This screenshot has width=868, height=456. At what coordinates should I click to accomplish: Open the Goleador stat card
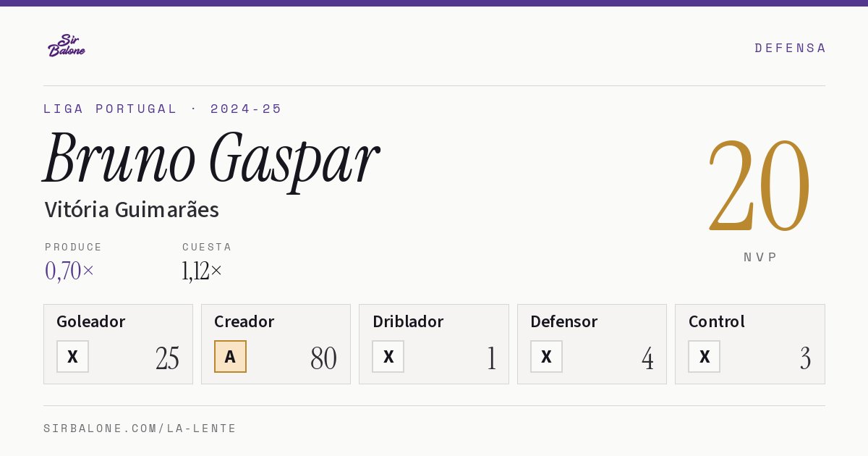point(118,344)
